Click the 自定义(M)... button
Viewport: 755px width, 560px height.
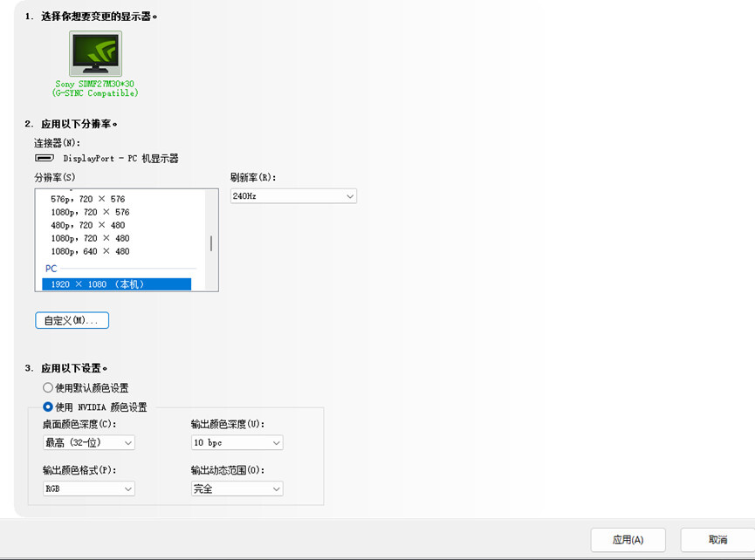coord(72,320)
